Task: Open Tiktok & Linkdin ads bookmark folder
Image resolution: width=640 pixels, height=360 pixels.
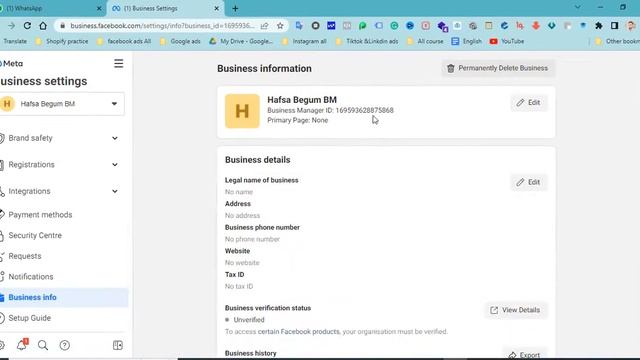Action: pyautogui.click(x=367, y=41)
